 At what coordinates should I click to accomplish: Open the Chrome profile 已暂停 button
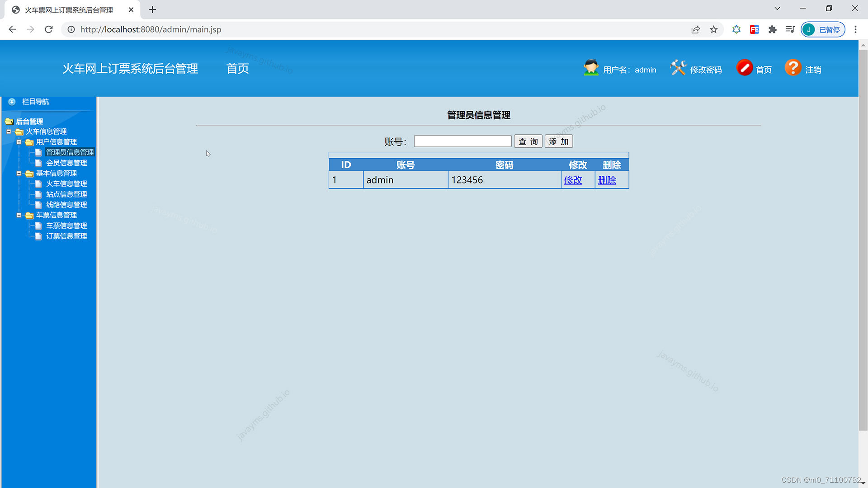point(823,29)
